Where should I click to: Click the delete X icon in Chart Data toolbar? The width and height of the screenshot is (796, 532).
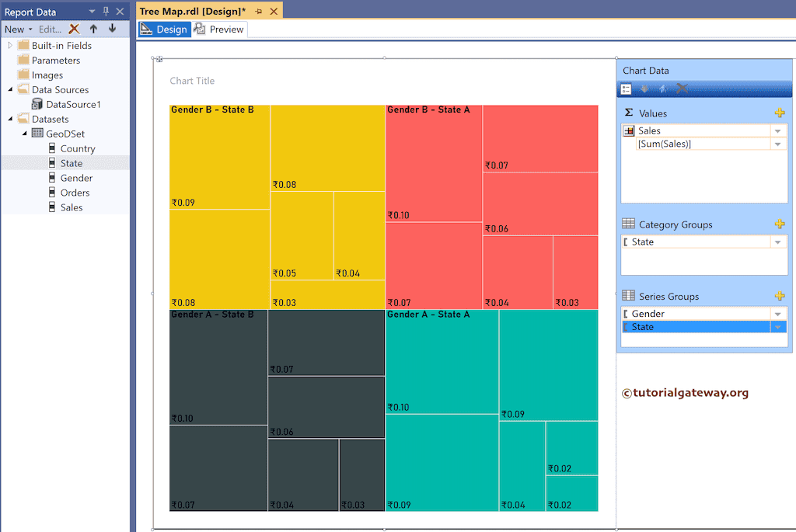(681, 89)
